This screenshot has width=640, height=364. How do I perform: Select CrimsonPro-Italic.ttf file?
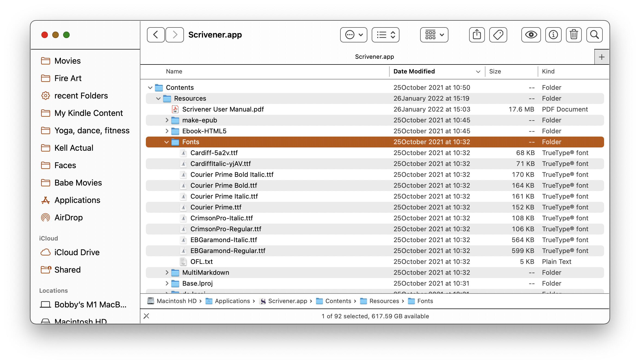(x=375, y=218)
